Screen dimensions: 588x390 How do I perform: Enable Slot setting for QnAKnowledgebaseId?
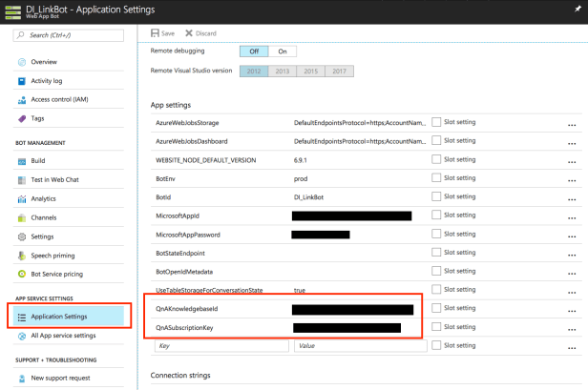tap(436, 309)
